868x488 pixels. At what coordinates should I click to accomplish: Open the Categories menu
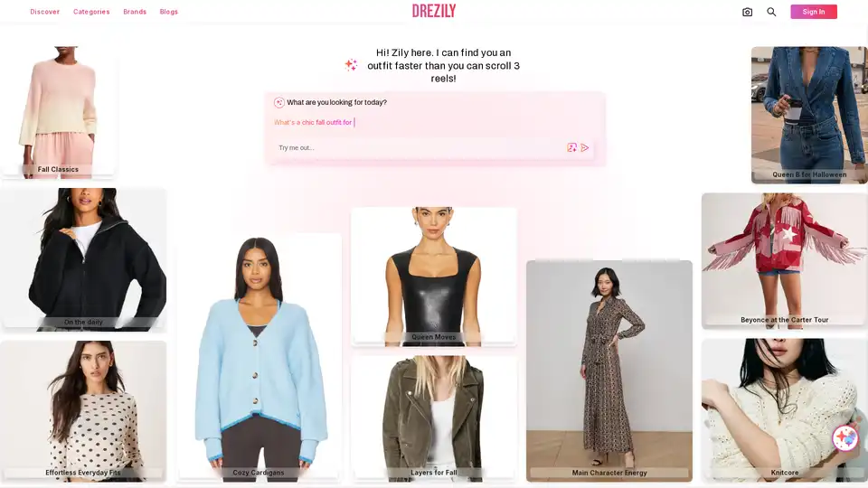[91, 12]
